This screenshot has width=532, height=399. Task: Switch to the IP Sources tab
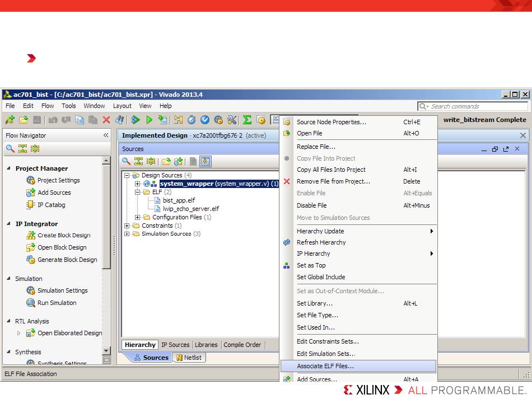point(175,345)
